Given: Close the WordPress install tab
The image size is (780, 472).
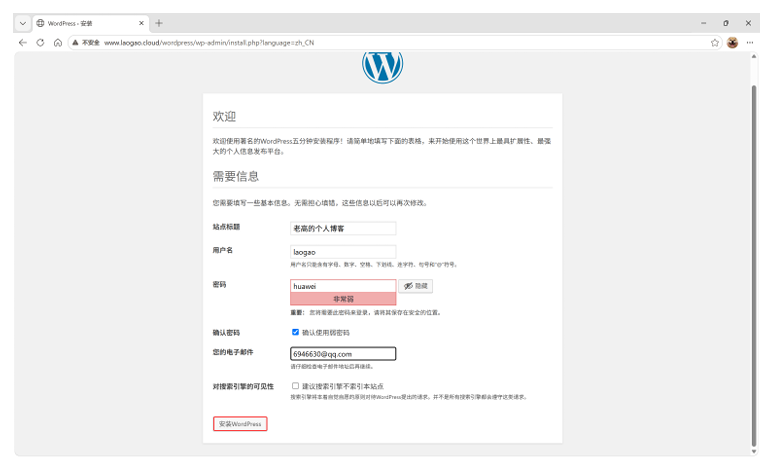Looking at the screenshot, I should (141, 23).
